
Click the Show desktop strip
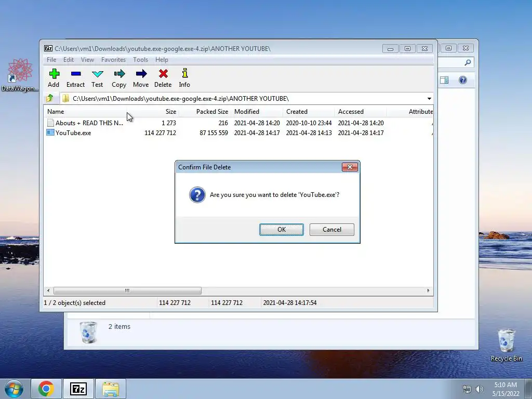tap(528, 389)
